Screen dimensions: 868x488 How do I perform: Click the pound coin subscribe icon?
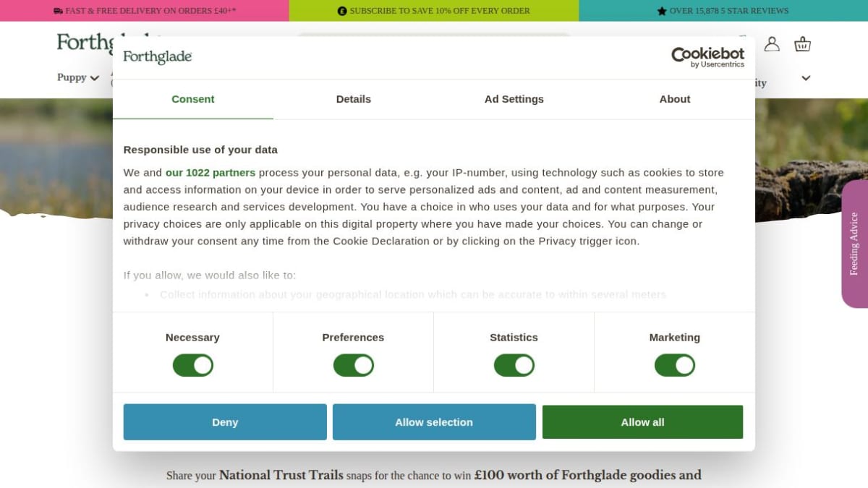342,11
